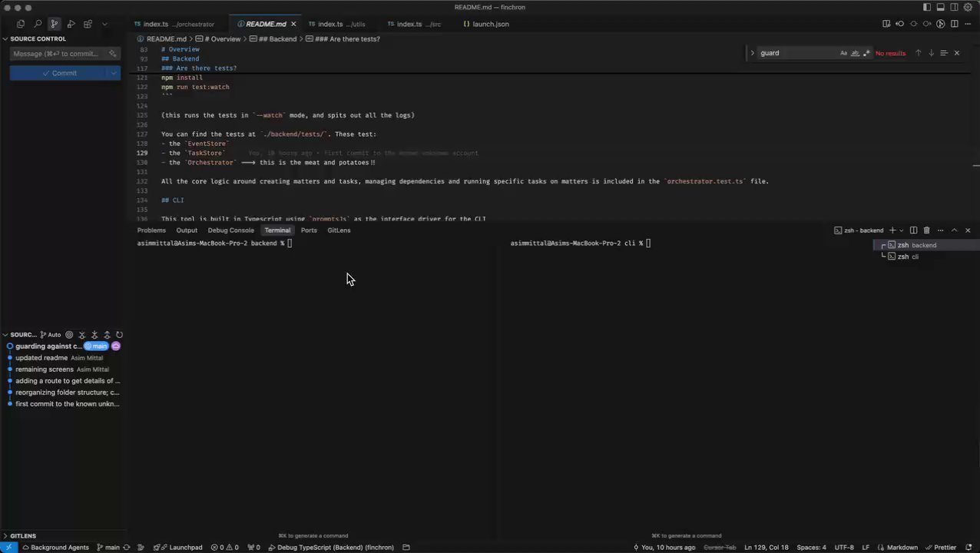980x553 pixels.
Task: Toggle replace mode chevron in find widget
Action: [x=752, y=53]
